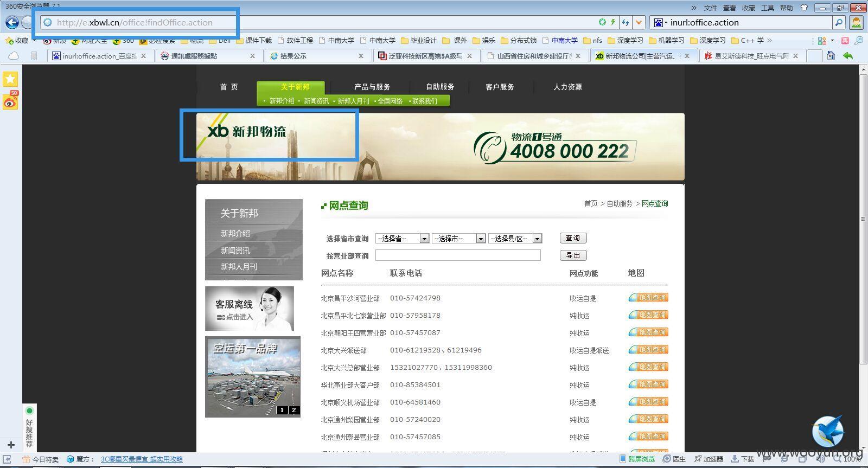The width and height of the screenshot is (868, 468).
Task: Click the page vertical scrollbar
Action: pyautogui.click(x=863, y=219)
